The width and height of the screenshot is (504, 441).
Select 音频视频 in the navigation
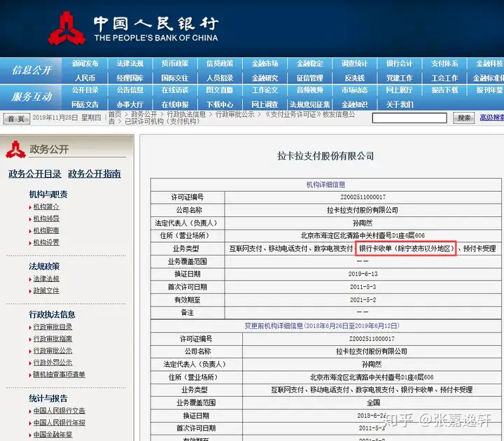click(310, 90)
